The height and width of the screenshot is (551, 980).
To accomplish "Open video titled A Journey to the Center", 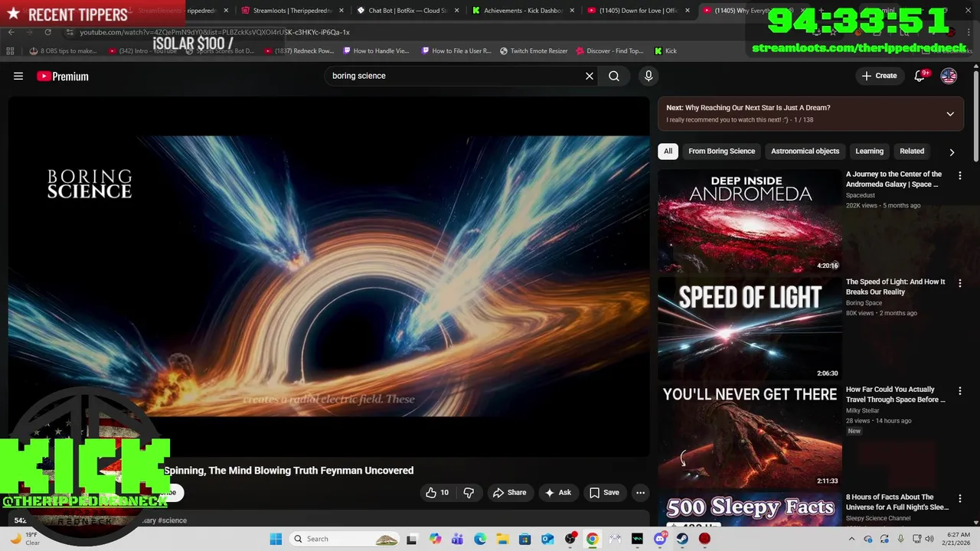I will coord(894,179).
